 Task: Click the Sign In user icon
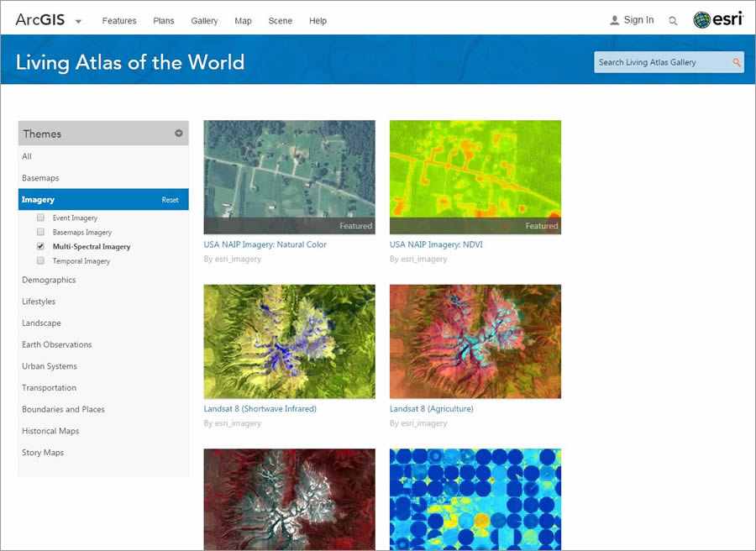coord(614,20)
